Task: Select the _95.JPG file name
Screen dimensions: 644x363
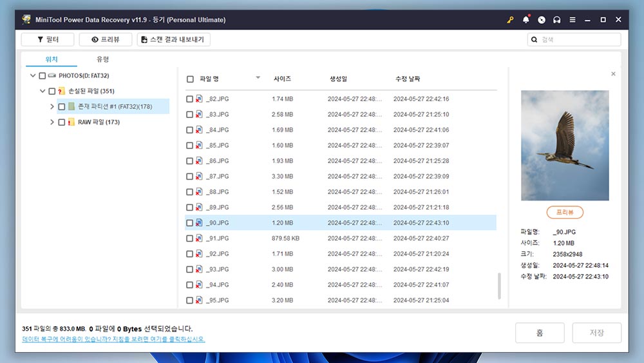Action: [x=217, y=300]
